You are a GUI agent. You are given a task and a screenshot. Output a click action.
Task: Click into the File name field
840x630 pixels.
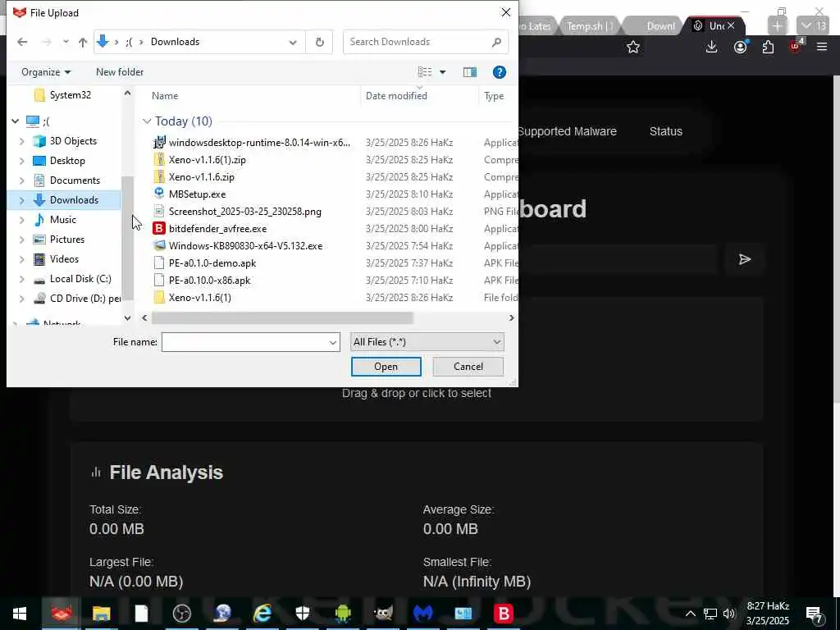point(244,342)
